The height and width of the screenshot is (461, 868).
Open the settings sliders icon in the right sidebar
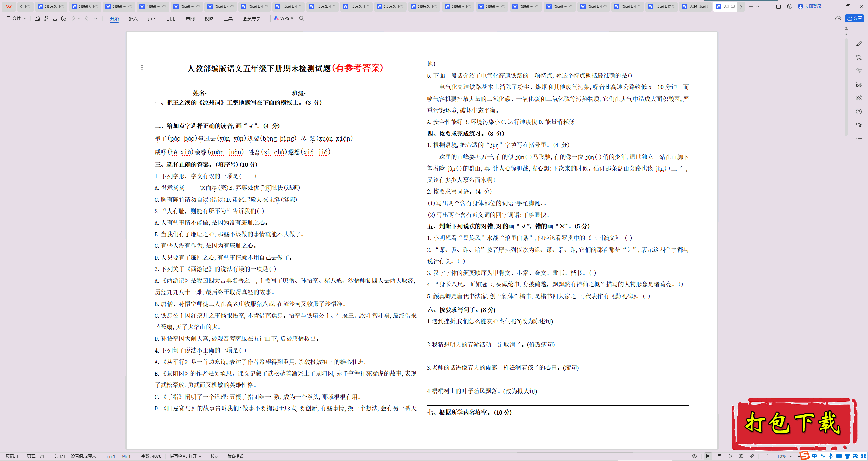pos(859,71)
